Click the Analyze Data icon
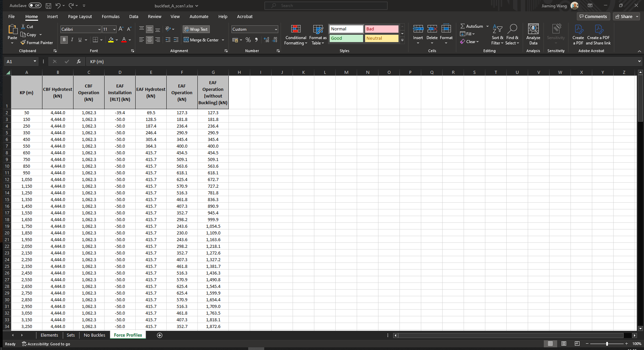Image resolution: width=644 pixels, height=350 pixels. [x=533, y=33]
